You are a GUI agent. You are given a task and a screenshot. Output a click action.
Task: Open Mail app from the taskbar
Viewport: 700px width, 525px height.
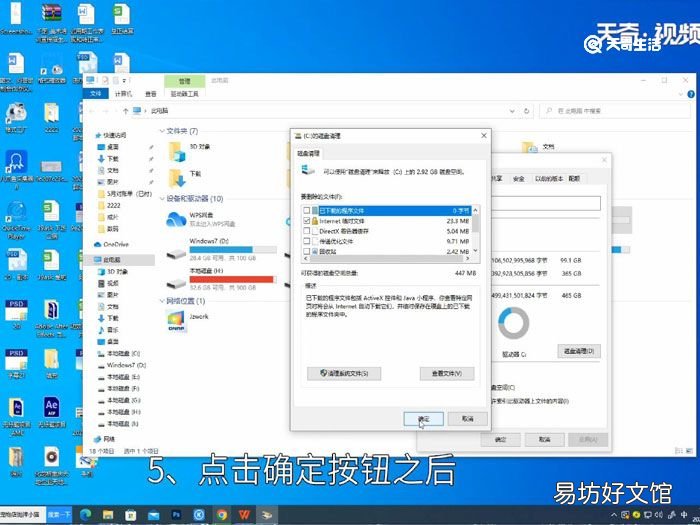coord(153,515)
